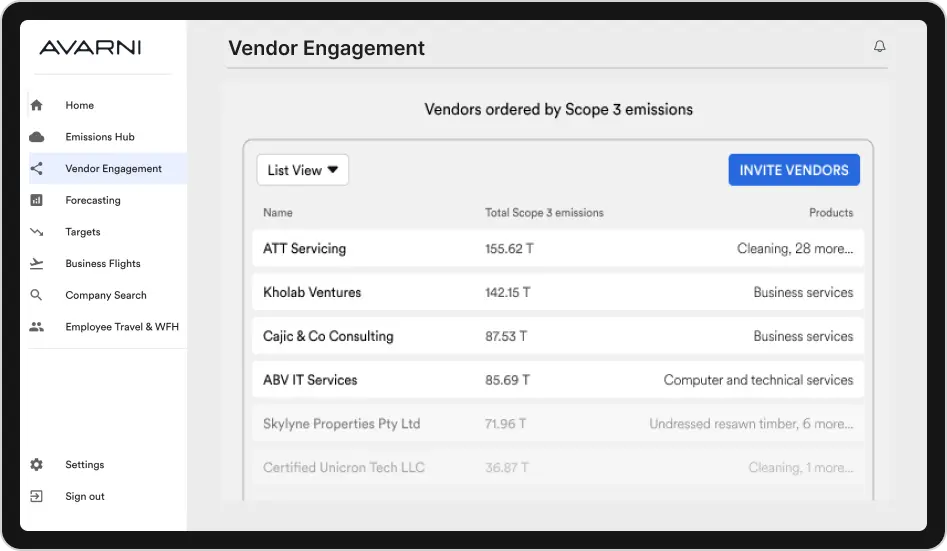Click 'Undressed resawn timber, 6 more...'
947x551 pixels.
751,424
